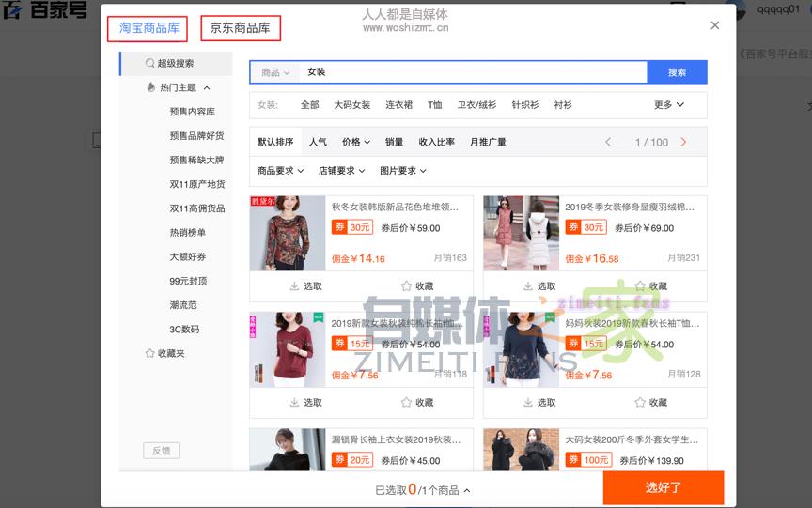Expand the 更多 category options
Image resolution: width=812 pixels, height=508 pixels.
(x=668, y=105)
